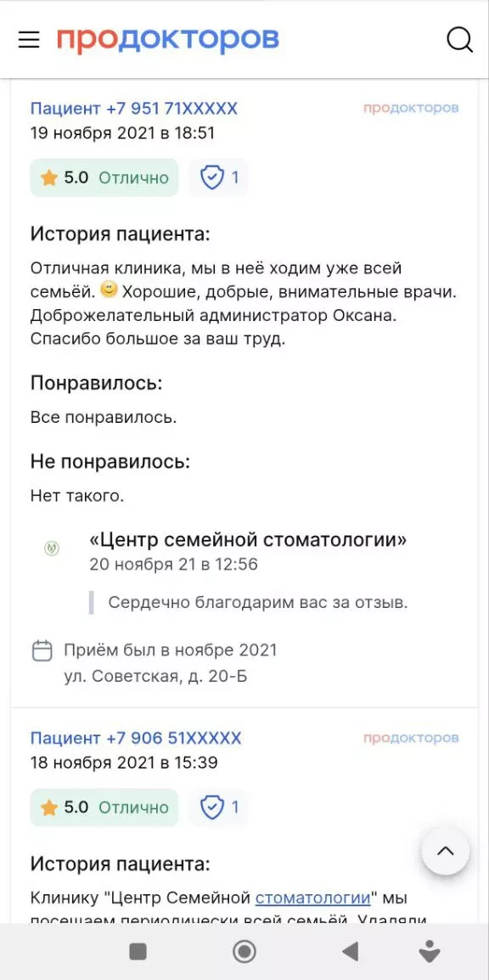Image resolution: width=489 pixels, height=980 pixels.
Task: Follow the стоматологии hyperlink in the review
Action: (x=313, y=898)
